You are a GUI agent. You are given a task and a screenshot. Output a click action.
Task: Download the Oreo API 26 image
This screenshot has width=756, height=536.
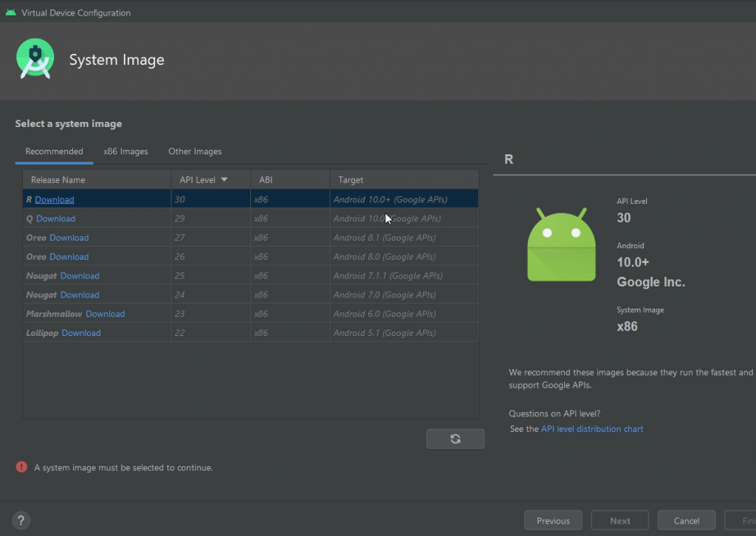click(69, 257)
